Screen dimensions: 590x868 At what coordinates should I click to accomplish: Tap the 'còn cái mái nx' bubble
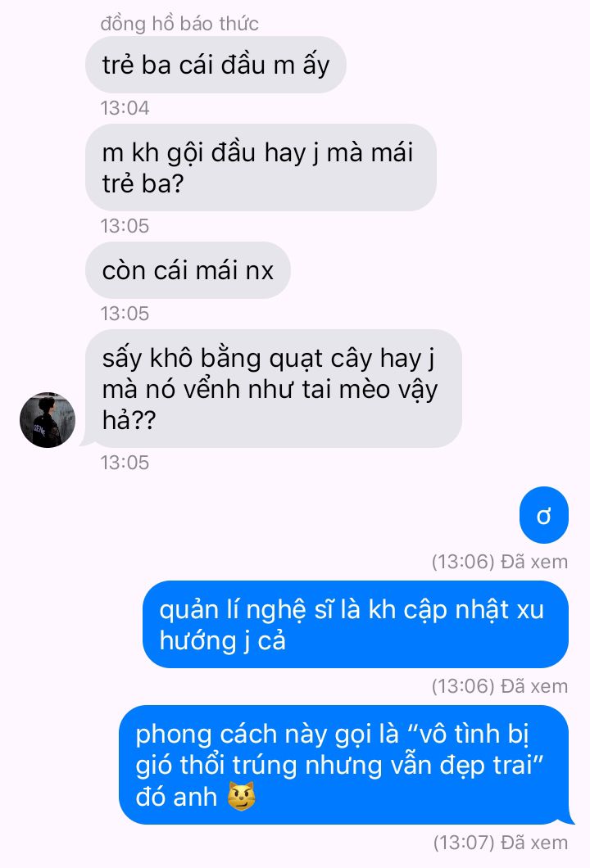188,270
